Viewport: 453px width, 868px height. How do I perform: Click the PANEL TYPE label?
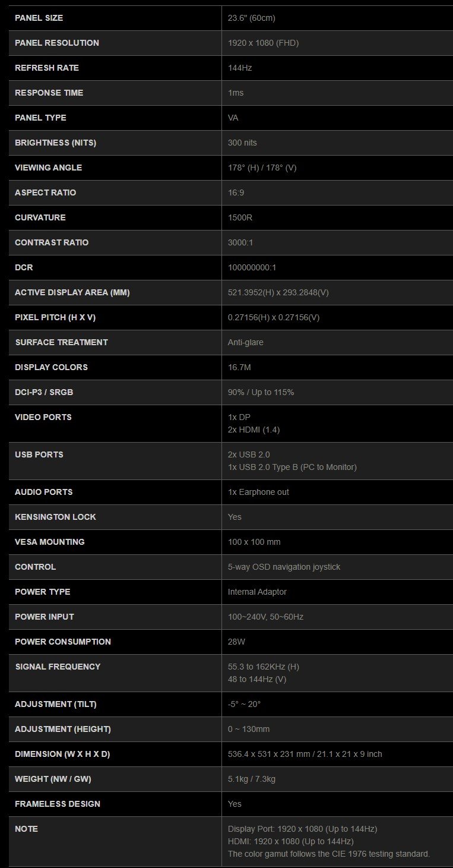(40, 118)
